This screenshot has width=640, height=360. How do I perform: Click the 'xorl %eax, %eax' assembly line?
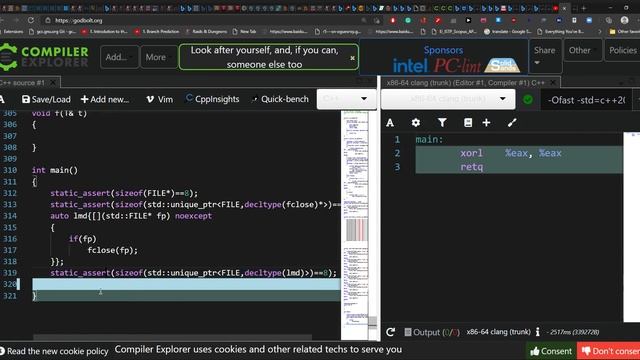(x=511, y=153)
